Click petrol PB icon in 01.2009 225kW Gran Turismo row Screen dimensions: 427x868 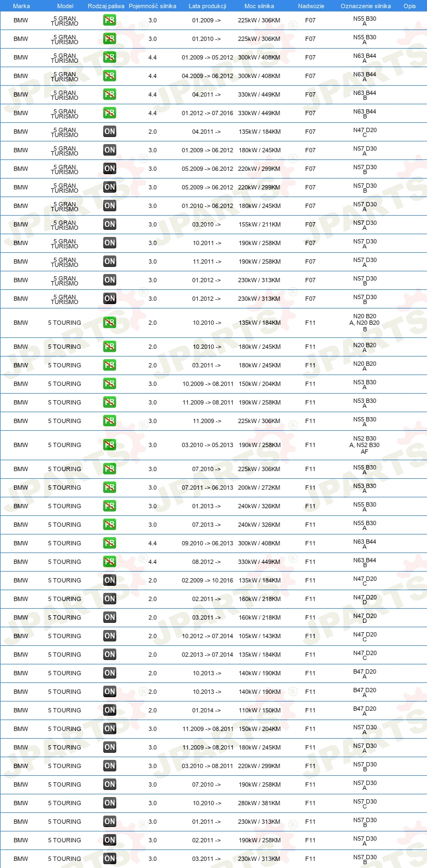(x=110, y=20)
